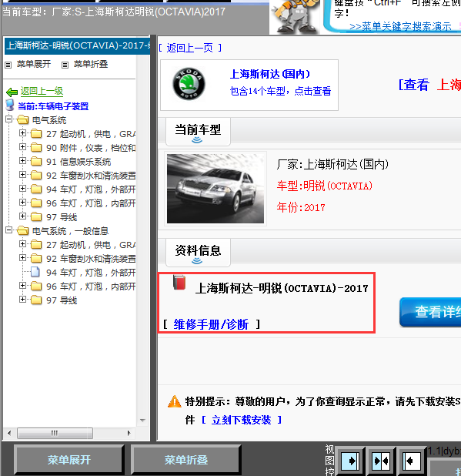Image resolution: width=461 pixels, height=476 pixels.
Task: Click the down chevron under 当前车型
Action: [x=197, y=140]
